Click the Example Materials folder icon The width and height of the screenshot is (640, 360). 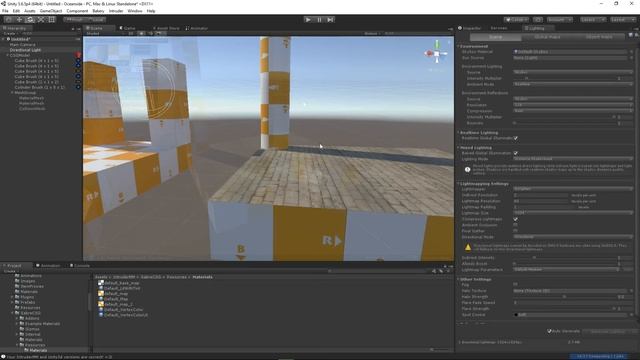[22, 323]
